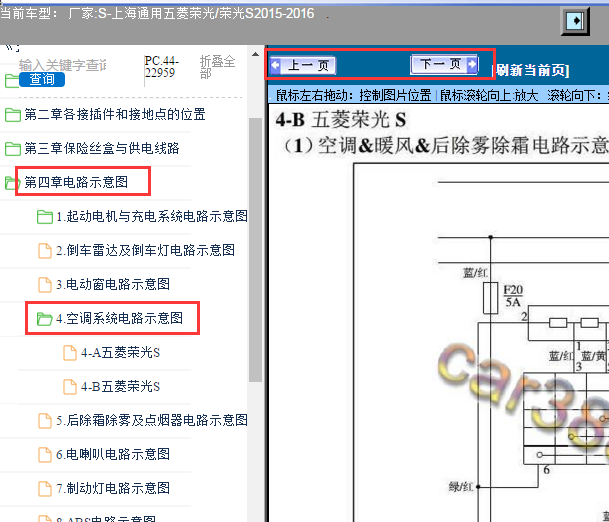Click document icon beside 4-B五菱荣光S
609x522 pixels.
70,387
